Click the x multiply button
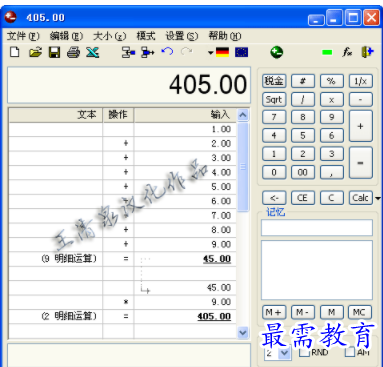Viewport: 383px width, 367px height. (331, 99)
